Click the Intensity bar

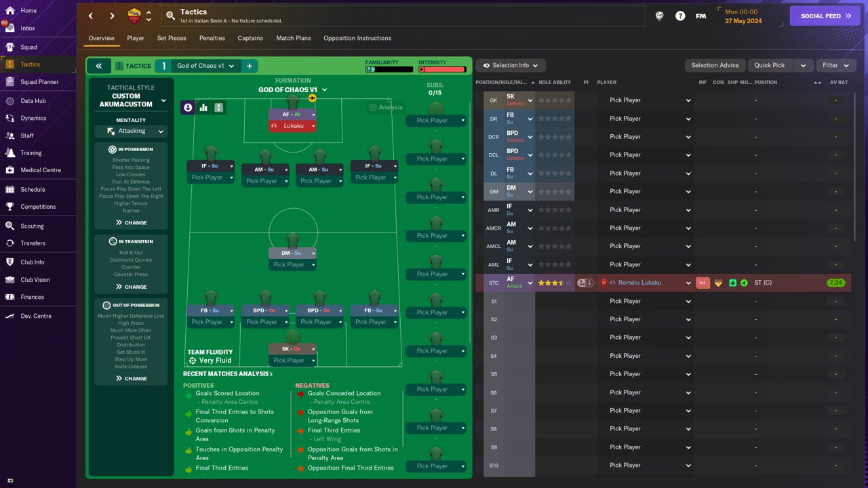[443, 69]
